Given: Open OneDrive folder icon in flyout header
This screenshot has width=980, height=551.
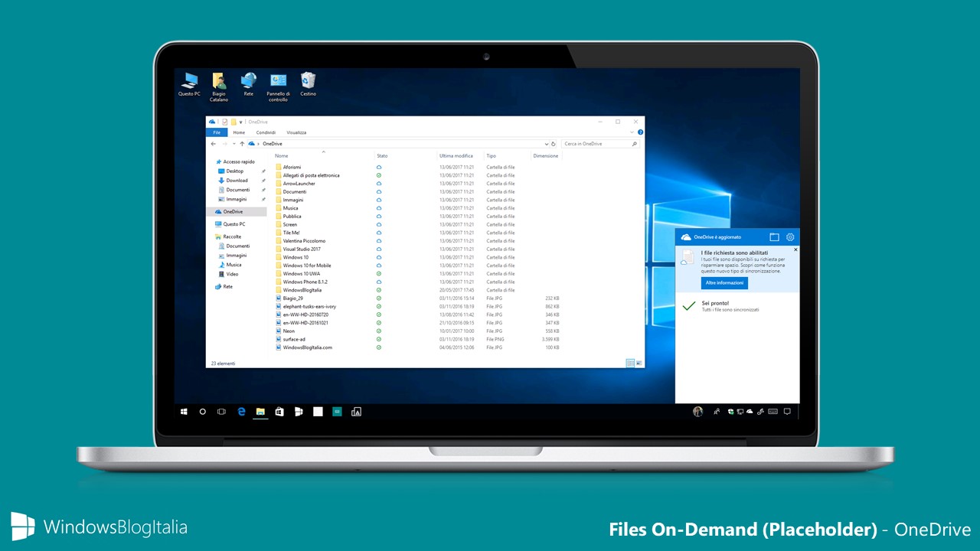Looking at the screenshot, I should [x=774, y=237].
